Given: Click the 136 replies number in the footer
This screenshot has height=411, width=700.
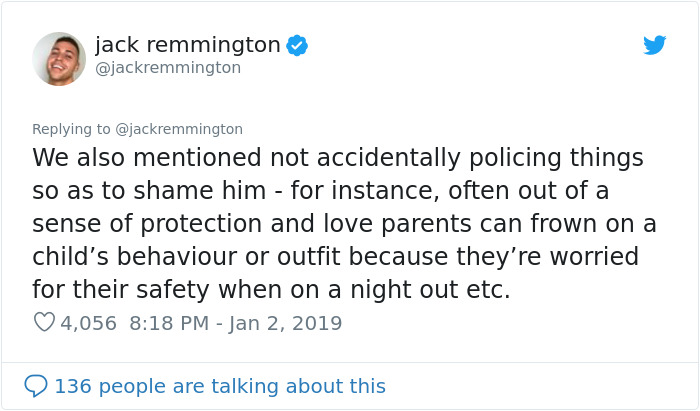Looking at the screenshot, I should point(71,386).
